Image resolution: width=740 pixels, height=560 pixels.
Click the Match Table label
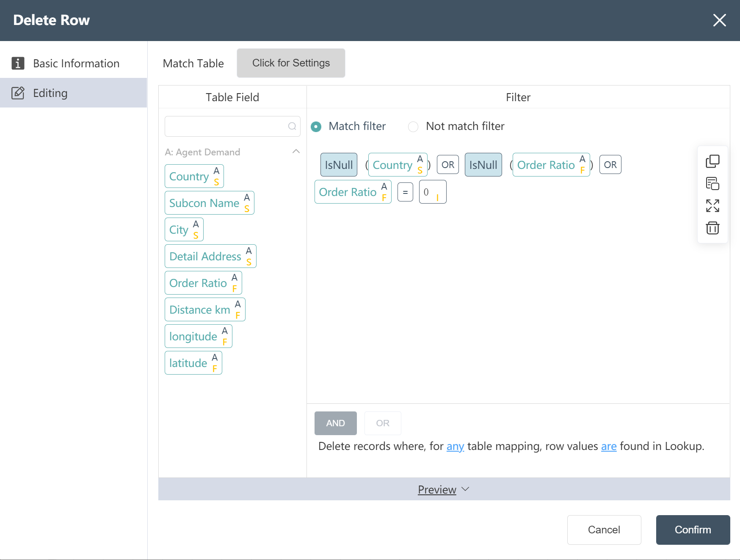(193, 63)
